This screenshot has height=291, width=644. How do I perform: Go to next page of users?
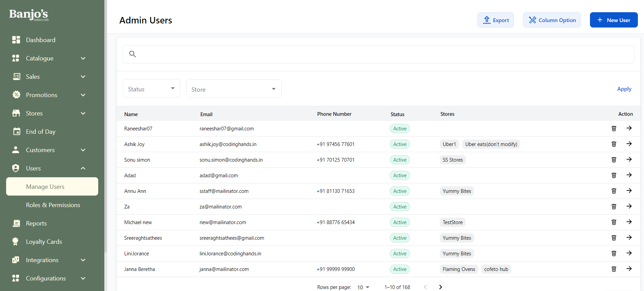[440, 287]
